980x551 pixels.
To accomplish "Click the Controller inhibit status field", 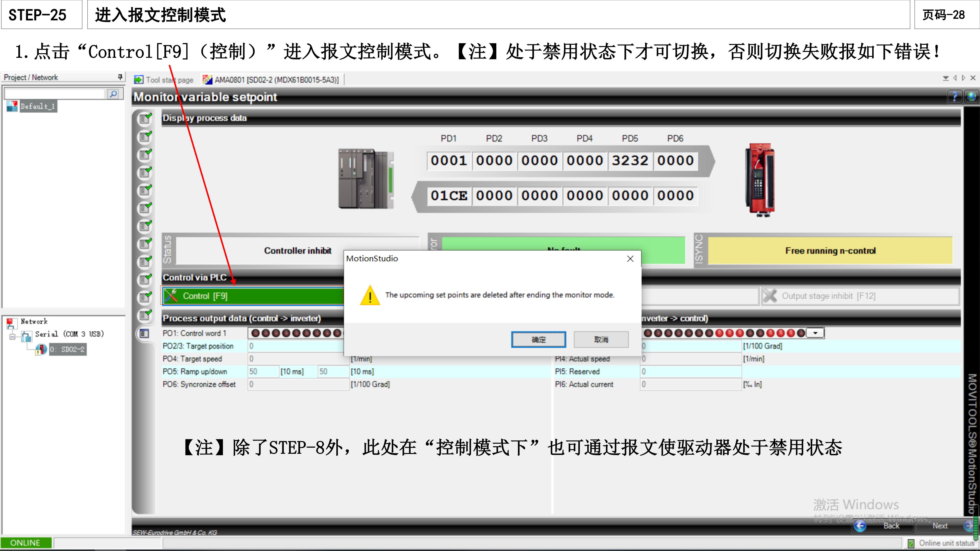I will coord(297,251).
